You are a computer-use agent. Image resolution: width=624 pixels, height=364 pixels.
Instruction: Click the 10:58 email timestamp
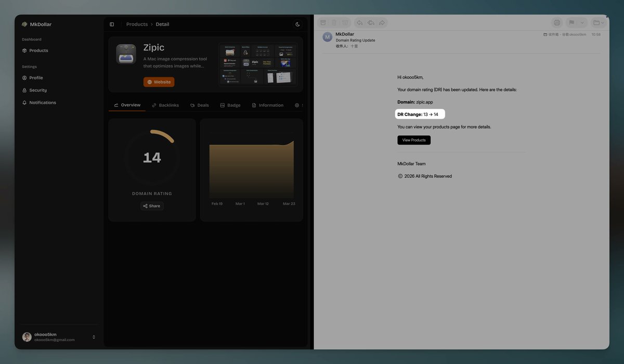(x=596, y=34)
